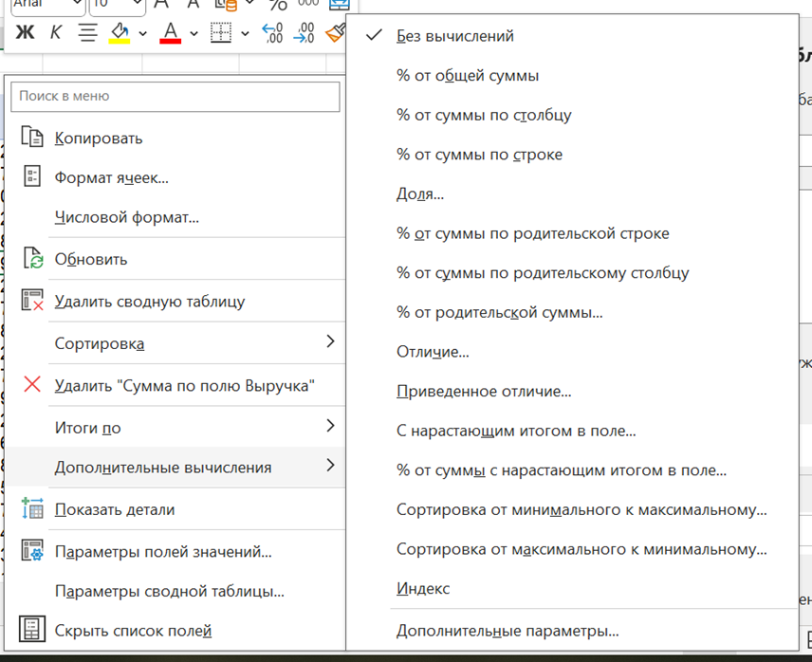812x662 pixels.
Task: Select Копировать from context menu
Action: (x=99, y=138)
